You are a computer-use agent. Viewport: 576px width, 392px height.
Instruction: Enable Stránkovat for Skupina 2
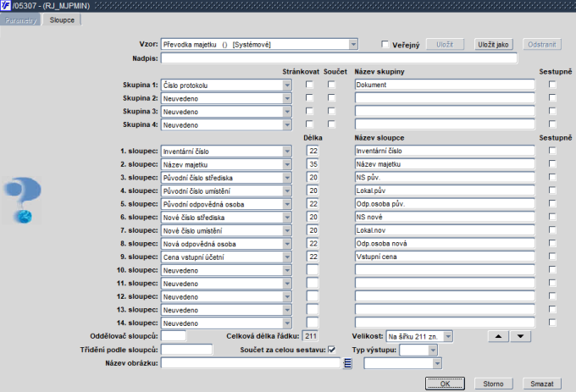[x=309, y=98]
